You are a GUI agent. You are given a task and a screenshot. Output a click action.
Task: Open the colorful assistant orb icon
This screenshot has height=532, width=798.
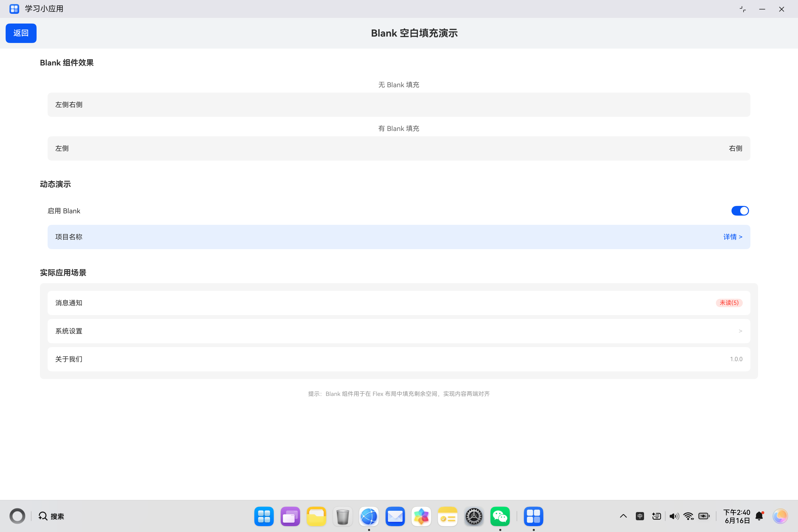click(780, 516)
